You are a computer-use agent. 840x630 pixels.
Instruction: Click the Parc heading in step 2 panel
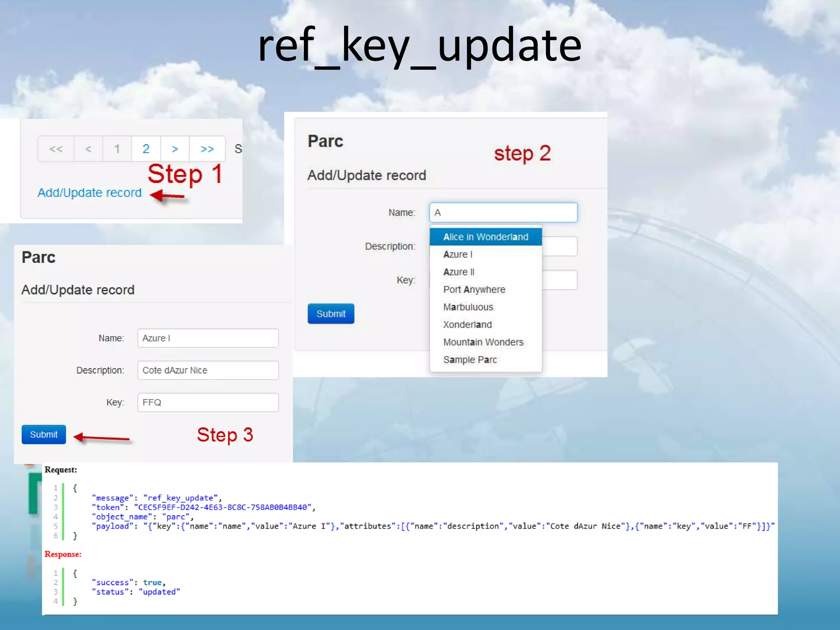pos(325,141)
